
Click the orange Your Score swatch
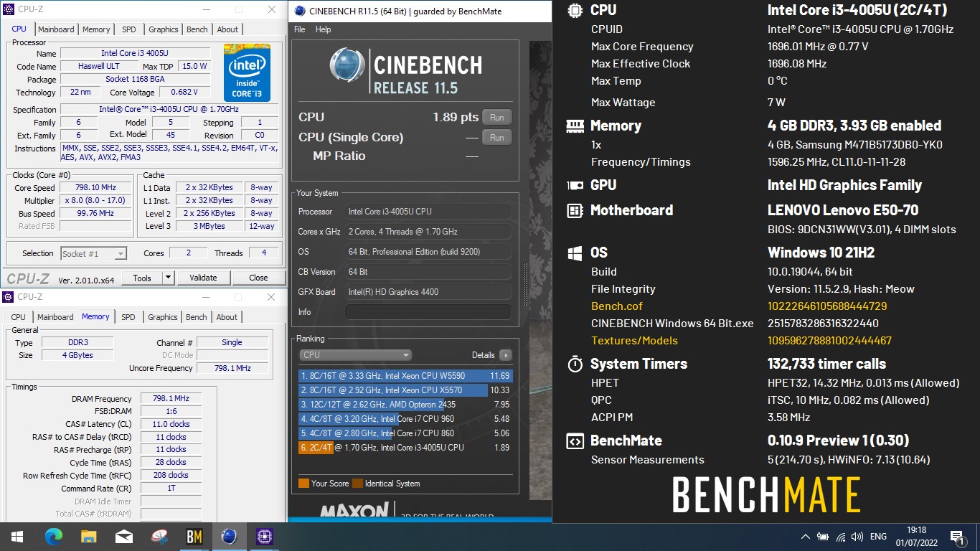[x=303, y=484]
